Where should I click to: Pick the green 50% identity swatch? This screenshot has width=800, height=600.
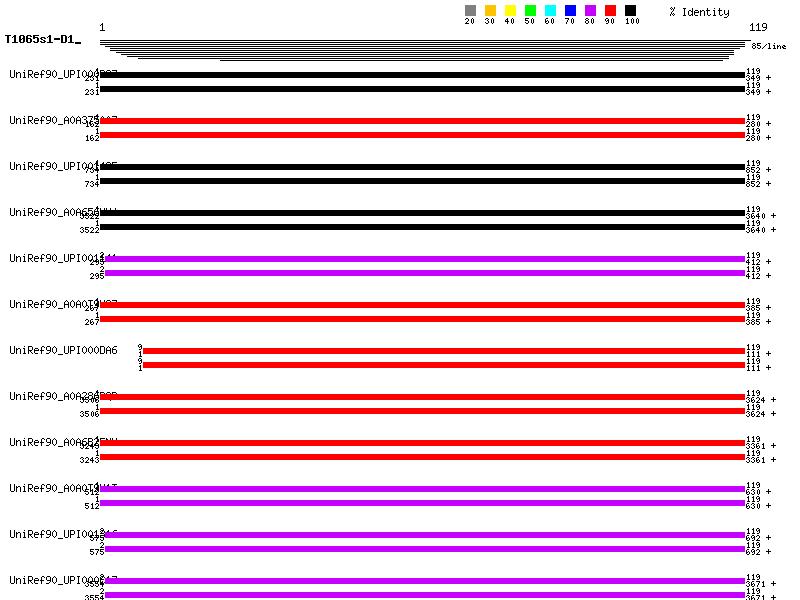530,11
